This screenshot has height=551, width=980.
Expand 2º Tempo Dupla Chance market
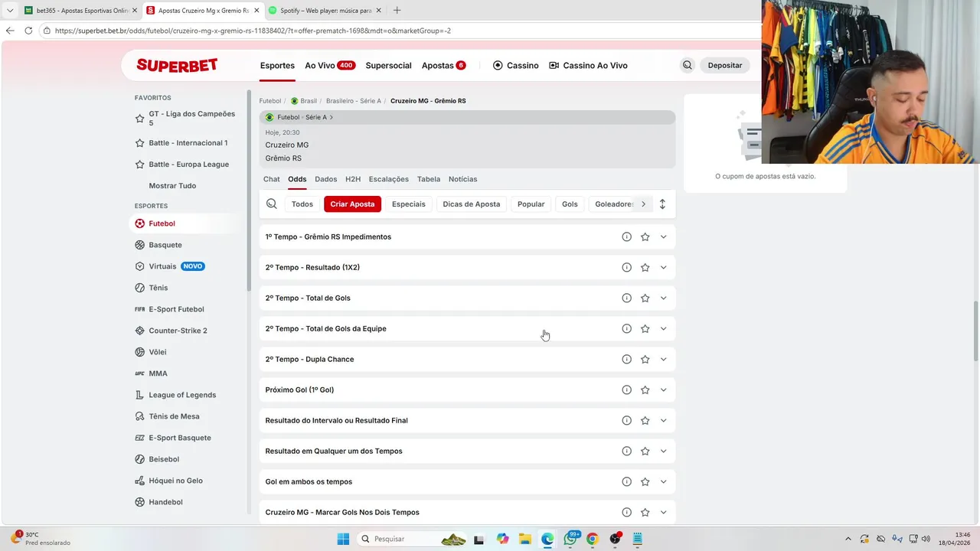pyautogui.click(x=663, y=359)
